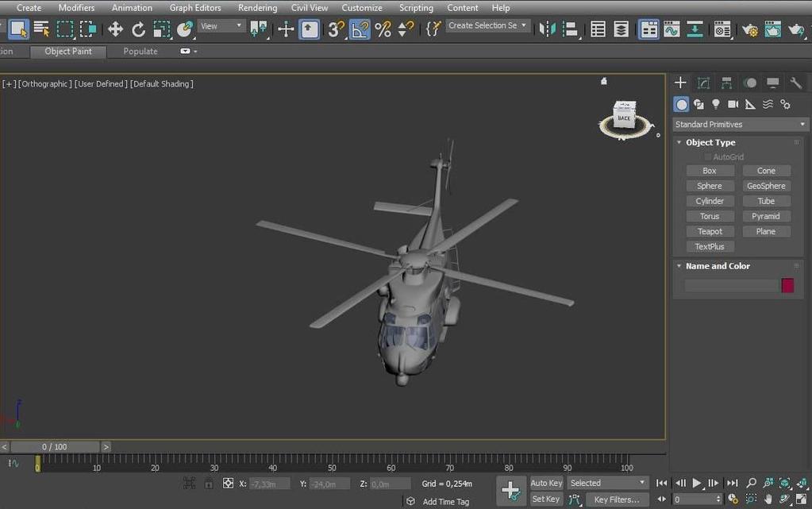
Task: Open the Utilities panel
Action: 796,83
